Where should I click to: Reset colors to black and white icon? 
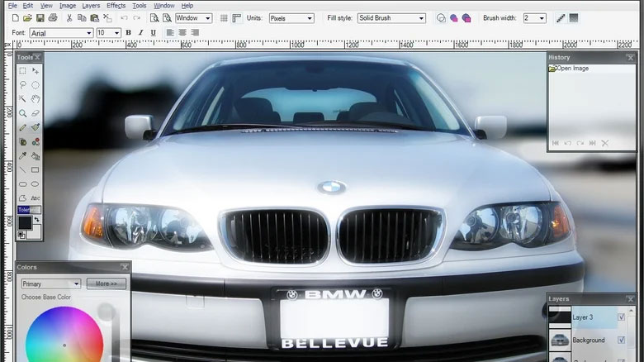[21, 235]
